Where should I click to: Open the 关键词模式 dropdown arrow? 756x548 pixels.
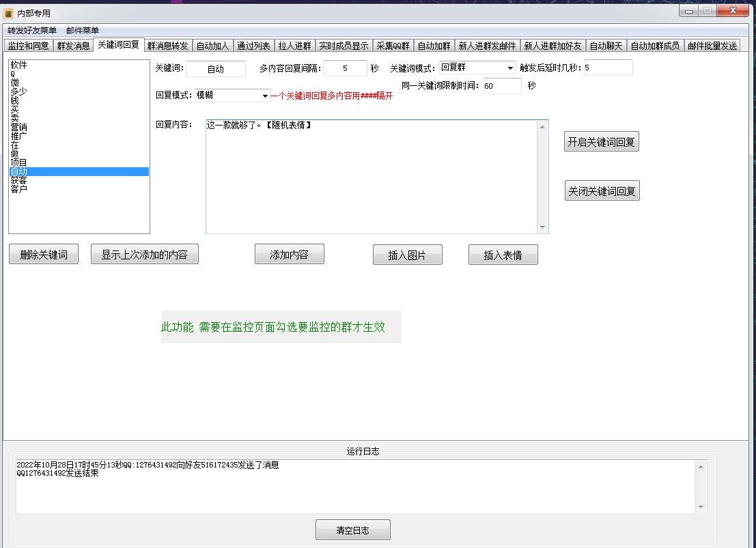coord(510,68)
